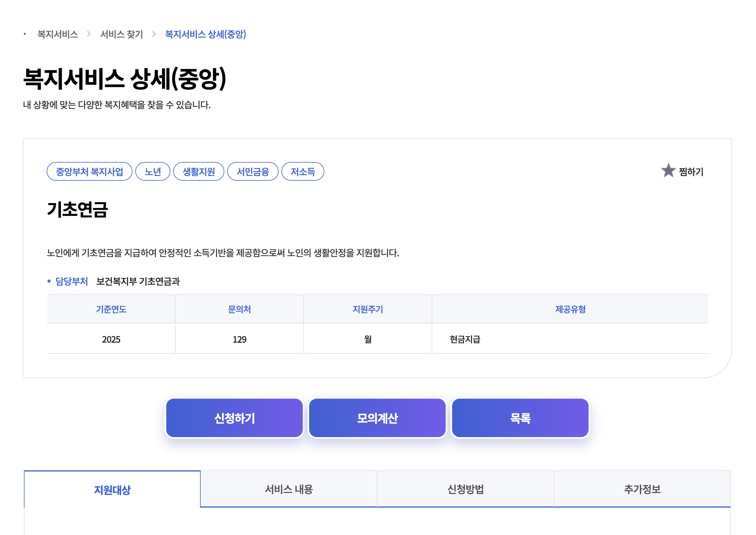The width and height of the screenshot is (756, 535).
Task: Click the 찜하기 text label
Action: point(691,172)
